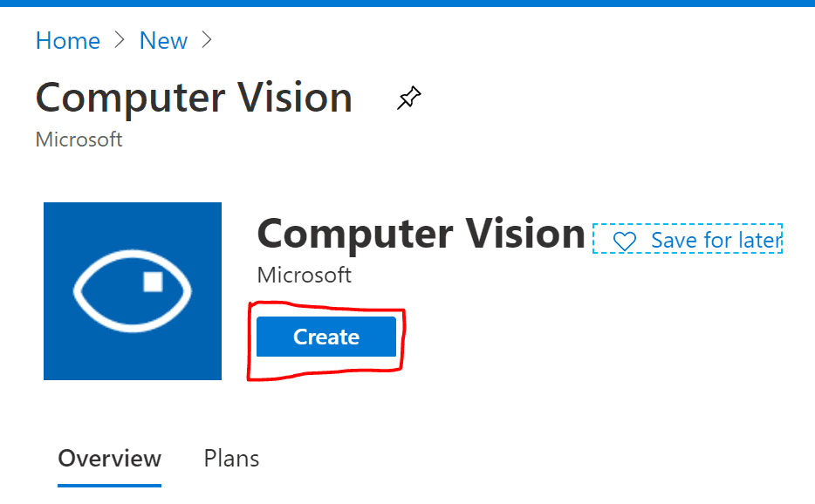The width and height of the screenshot is (815, 504).
Task: Click the chevron arrow after New breadcrumb
Action: [x=207, y=40]
